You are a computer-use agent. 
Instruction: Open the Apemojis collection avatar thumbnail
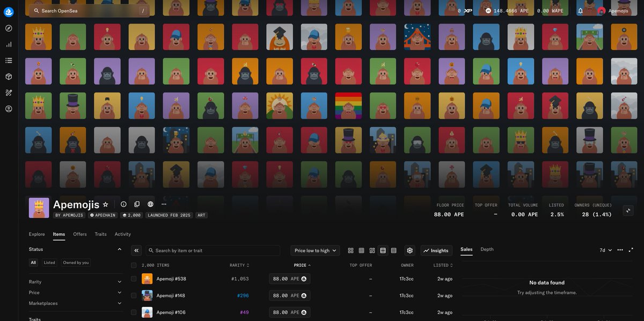tap(39, 208)
